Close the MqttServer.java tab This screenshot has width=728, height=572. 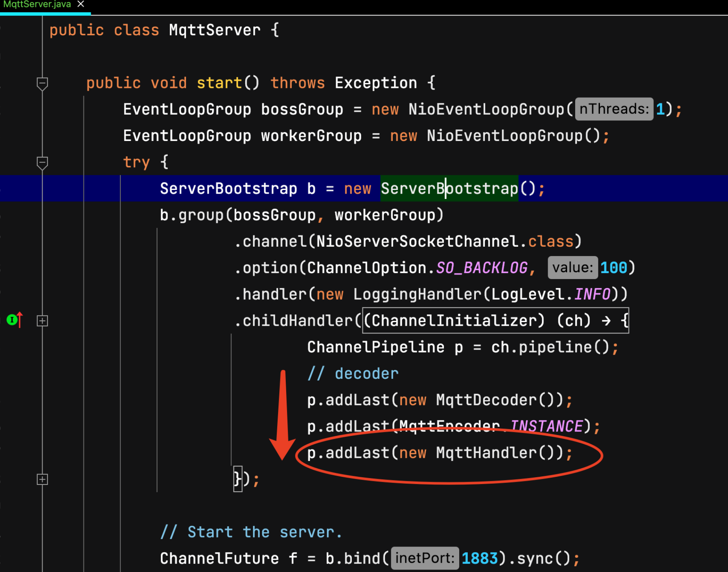80,4
